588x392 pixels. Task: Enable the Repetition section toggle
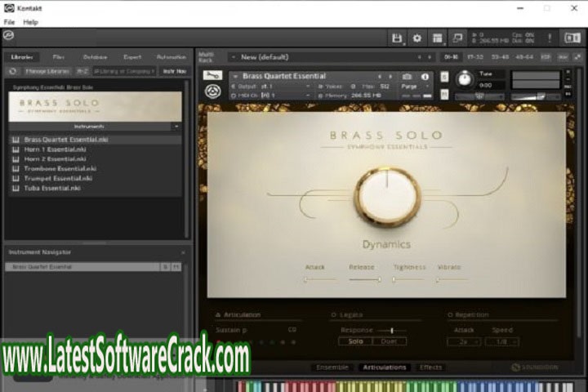[450, 314]
